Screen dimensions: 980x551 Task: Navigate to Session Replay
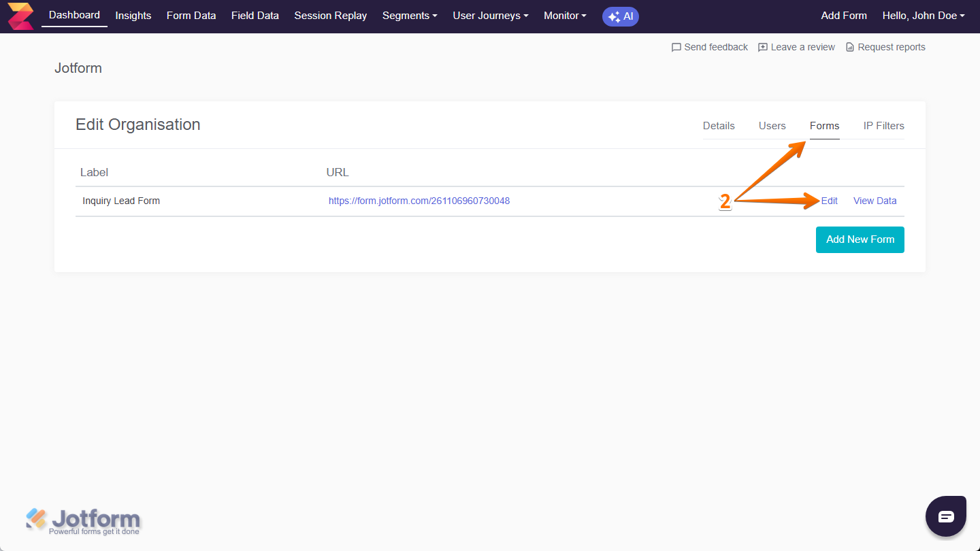[330, 15]
